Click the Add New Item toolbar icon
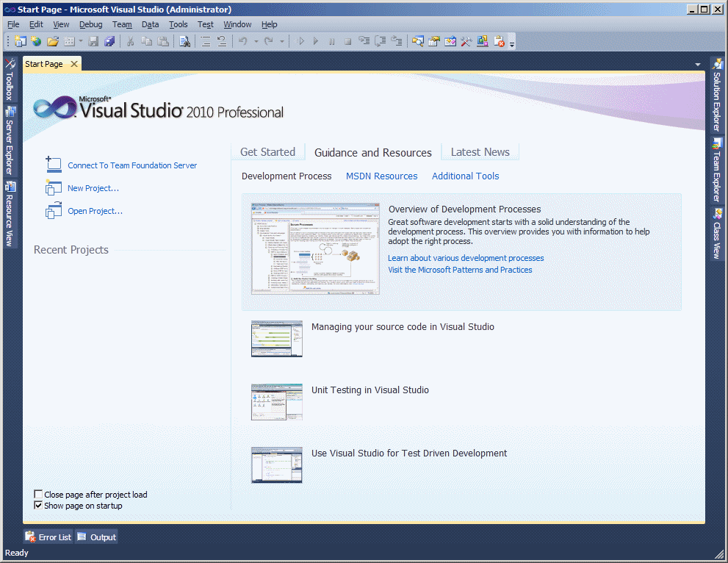Screen dimensions: 728x563 click(69, 41)
